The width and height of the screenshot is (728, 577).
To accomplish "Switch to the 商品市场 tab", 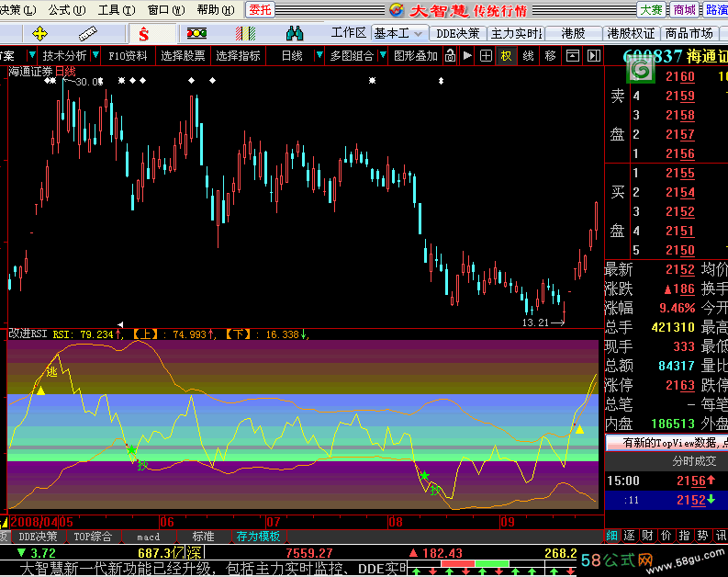I will coord(689,33).
